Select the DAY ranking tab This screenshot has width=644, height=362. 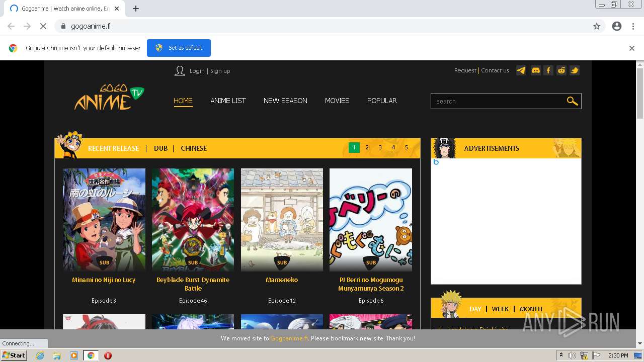click(475, 309)
